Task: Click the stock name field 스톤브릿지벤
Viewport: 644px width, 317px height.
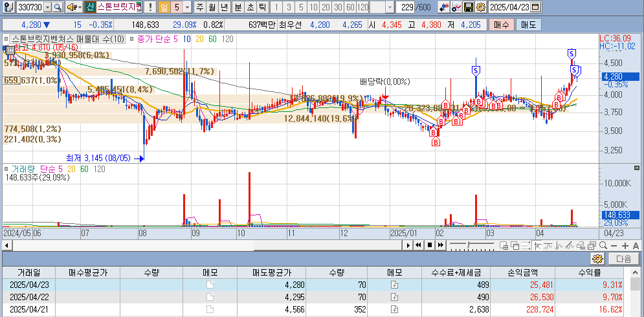Action: (x=120, y=7)
